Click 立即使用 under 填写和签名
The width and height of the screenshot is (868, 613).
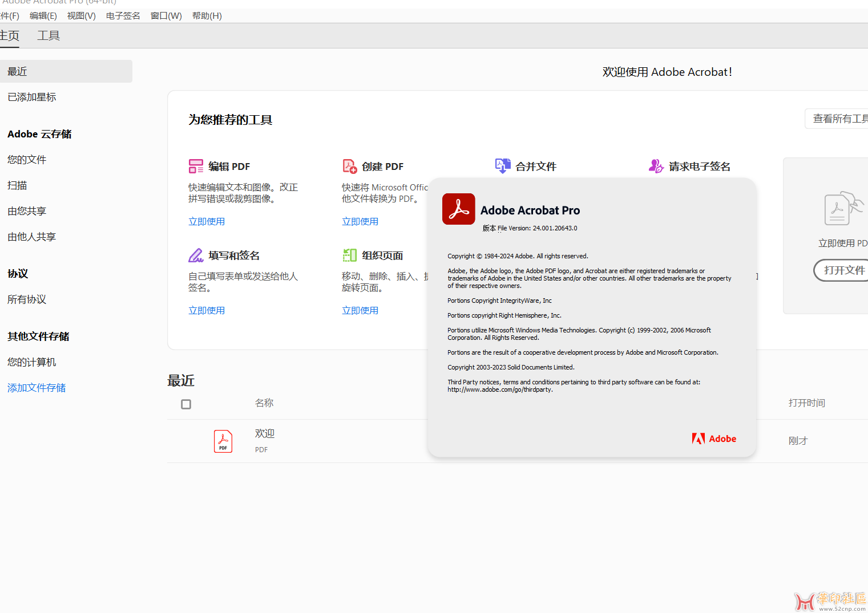[x=207, y=310]
